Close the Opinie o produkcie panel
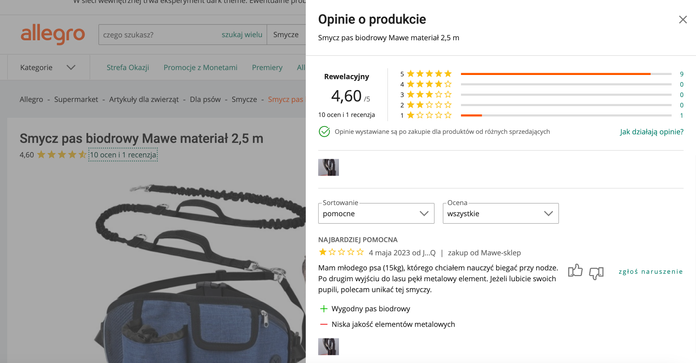696x363 pixels. pyautogui.click(x=683, y=20)
